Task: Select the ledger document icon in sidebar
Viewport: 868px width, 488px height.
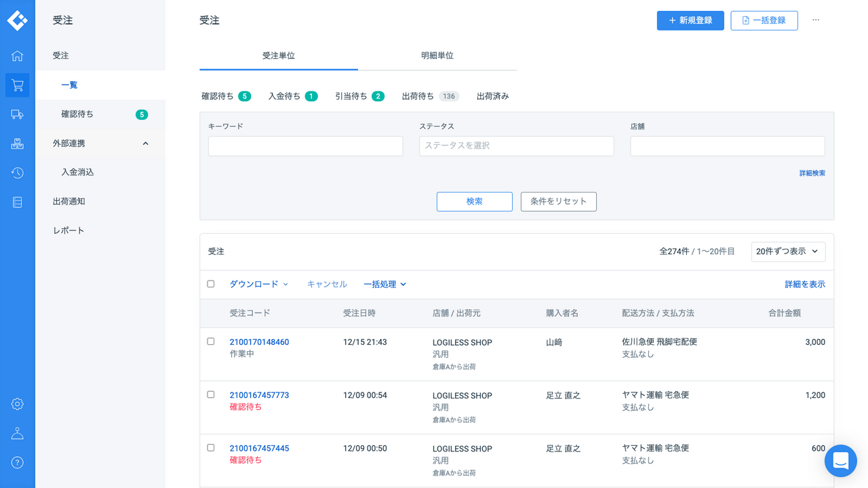Action: (x=17, y=202)
